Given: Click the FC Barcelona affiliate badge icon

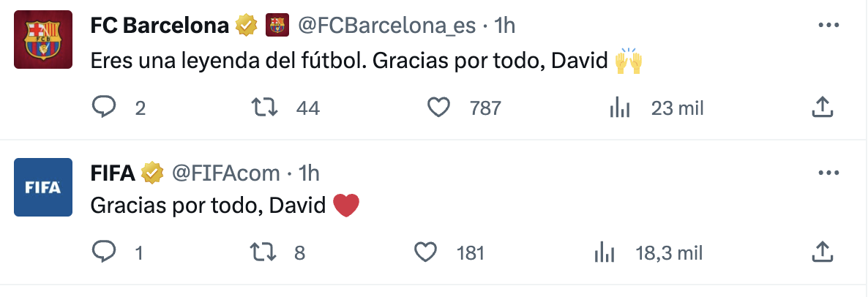Looking at the screenshot, I should pos(276,26).
